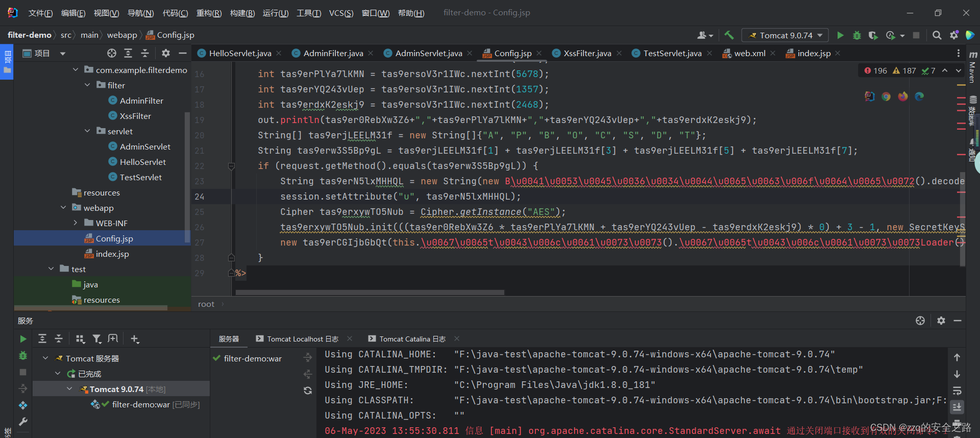Click Open in new tab icon in Services
This screenshot has width=980, height=438.
click(113, 338)
